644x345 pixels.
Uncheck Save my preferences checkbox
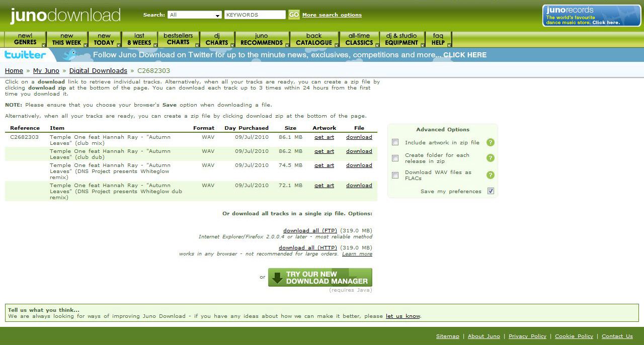[x=491, y=191]
